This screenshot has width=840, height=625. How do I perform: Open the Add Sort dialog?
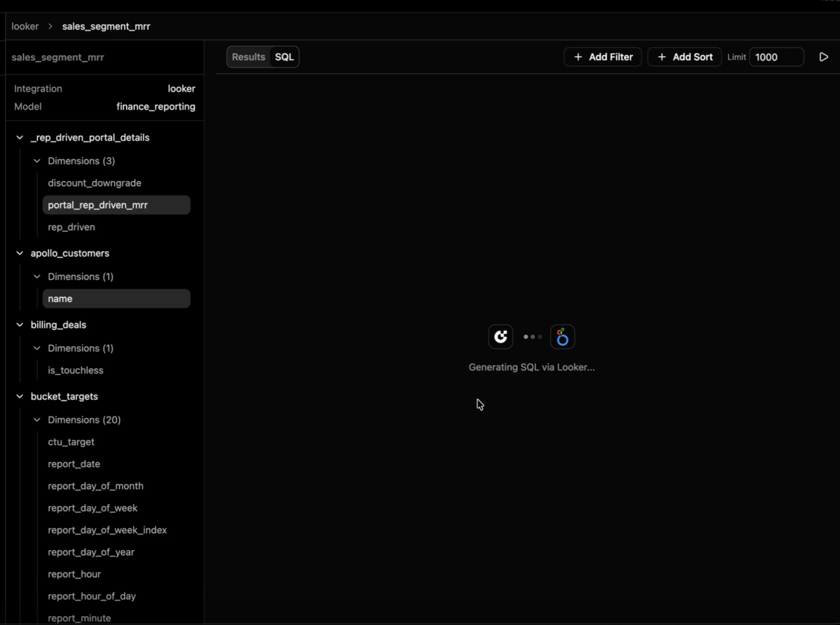tap(685, 57)
